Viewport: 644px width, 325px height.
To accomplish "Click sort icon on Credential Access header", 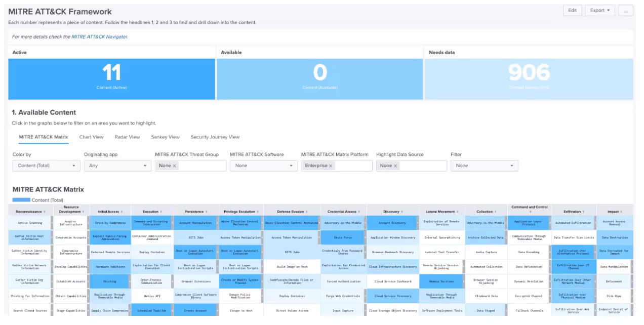I will (x=358, y=212).
